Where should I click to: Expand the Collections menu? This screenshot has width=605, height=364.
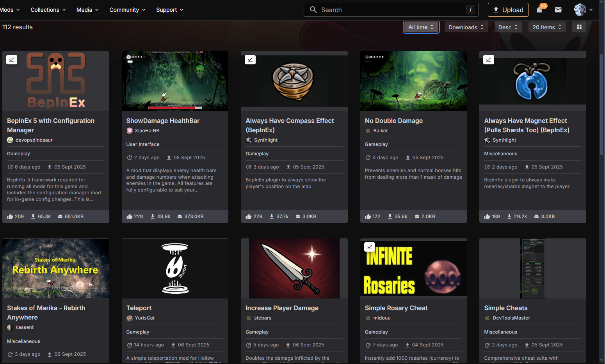48,10
